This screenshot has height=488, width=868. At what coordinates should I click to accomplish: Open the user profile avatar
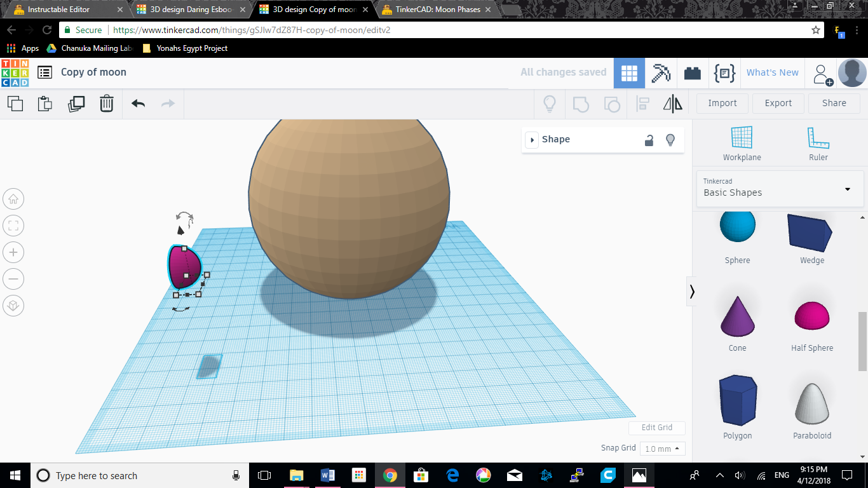[x=852, y=73]
